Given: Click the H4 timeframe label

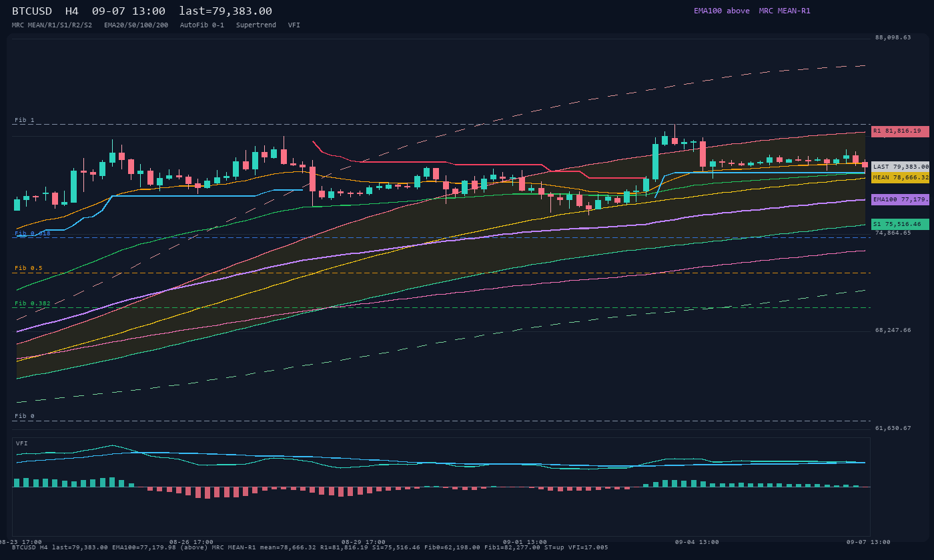Looking at the screenshot, I should pos(71,11).
